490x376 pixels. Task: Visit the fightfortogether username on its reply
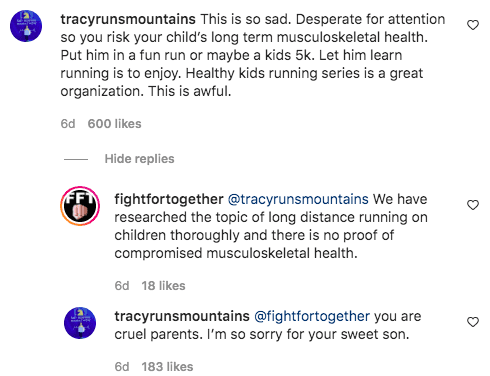coord(169,199)
